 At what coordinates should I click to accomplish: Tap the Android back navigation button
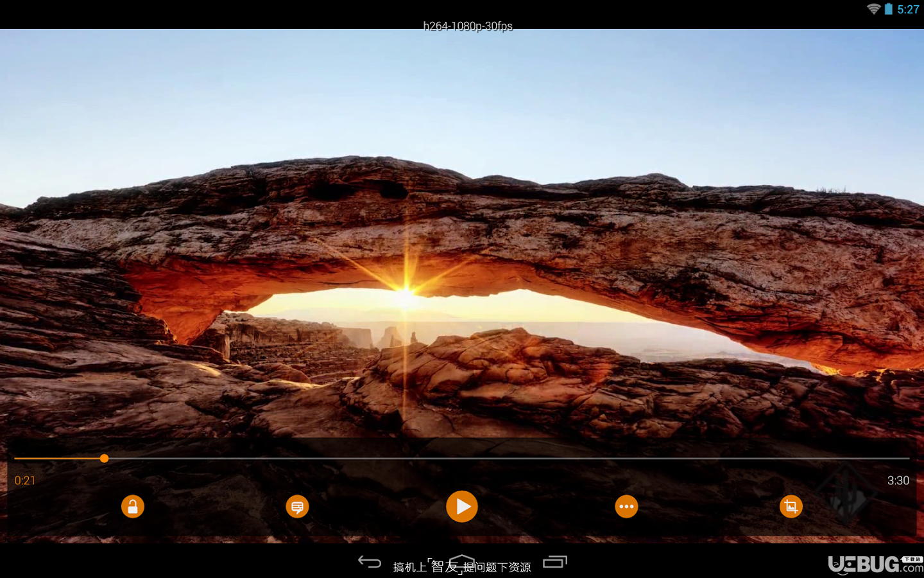(370, 562)
